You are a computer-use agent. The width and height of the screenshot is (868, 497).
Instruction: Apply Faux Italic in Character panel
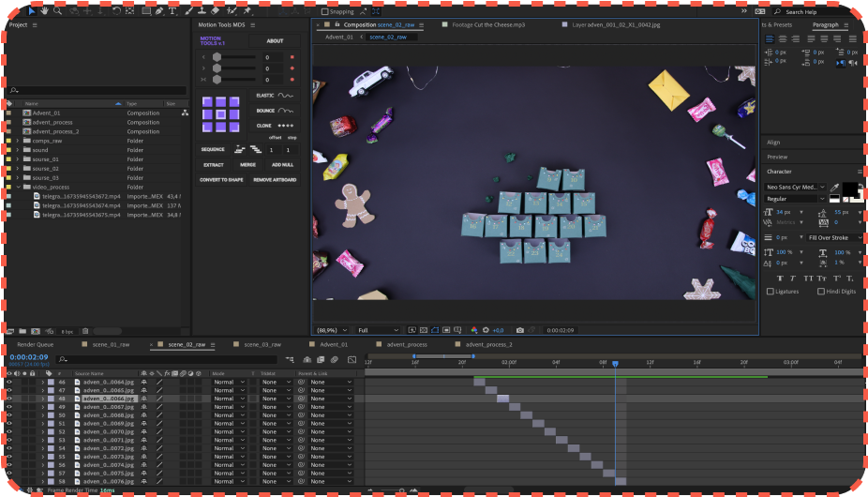(793, 279)
